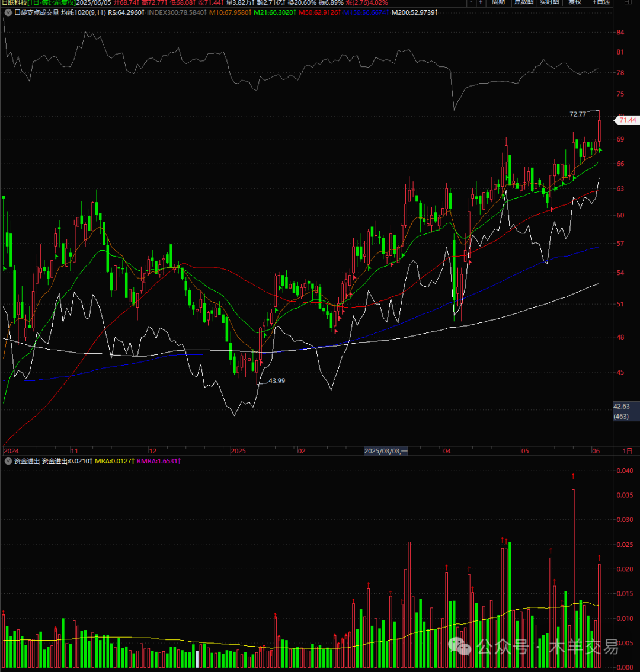Click the 1日 period button on axis
Image resolution: width=640 pixels, height=672 pixels.
(627, 451)
